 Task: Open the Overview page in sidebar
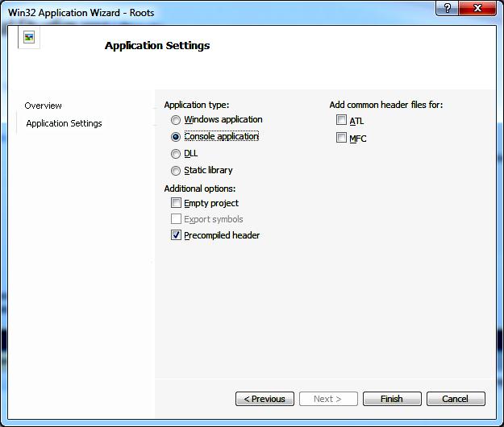[43, 106]
